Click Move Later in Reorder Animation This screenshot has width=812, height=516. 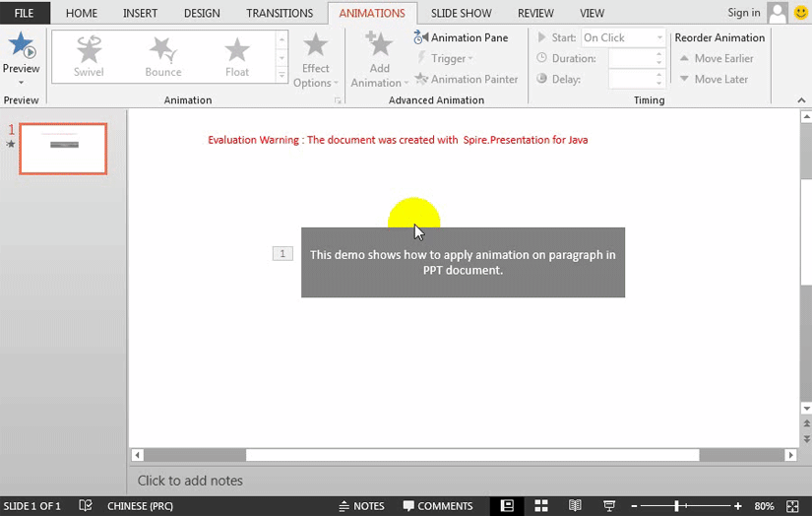[715, 79]
